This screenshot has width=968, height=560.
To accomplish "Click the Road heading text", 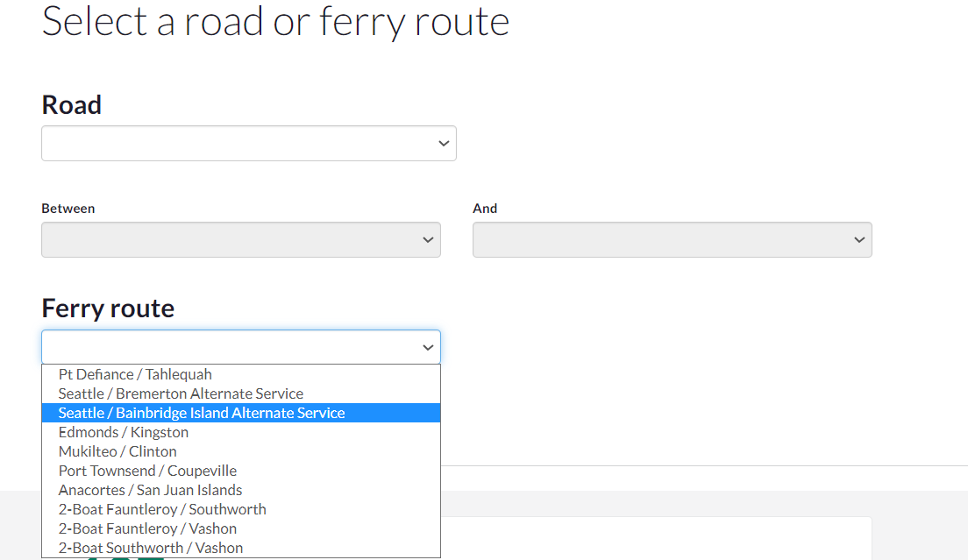I will tap(72, 105).
